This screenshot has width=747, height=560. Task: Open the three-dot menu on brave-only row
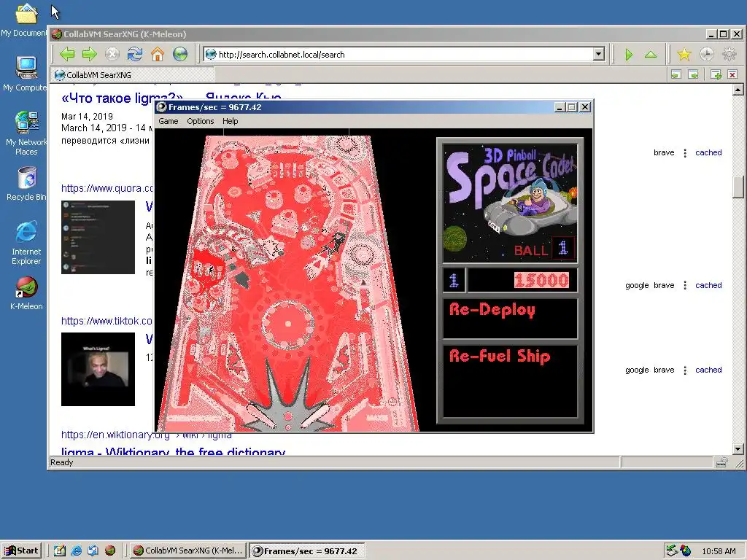click(685, 153)
